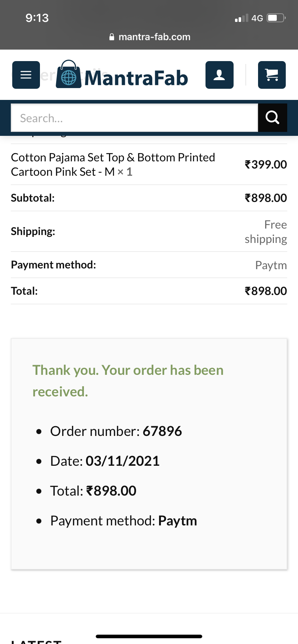
Task: Tap the cellular signal bars icon
Action: (241, 18)
